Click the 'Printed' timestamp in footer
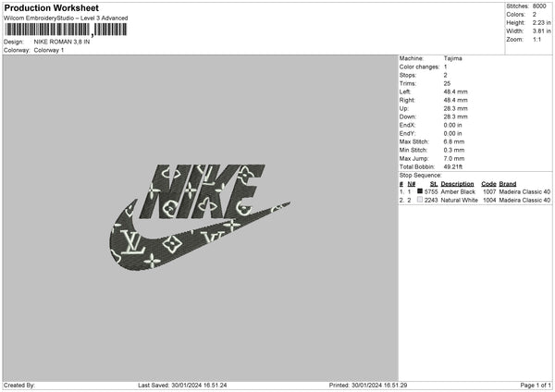 [x=368, y=385]
